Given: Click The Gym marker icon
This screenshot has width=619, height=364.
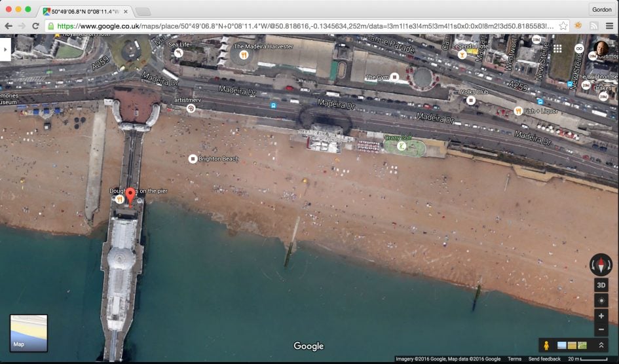Looking at the screenshot, I should (x=394, y=77).
